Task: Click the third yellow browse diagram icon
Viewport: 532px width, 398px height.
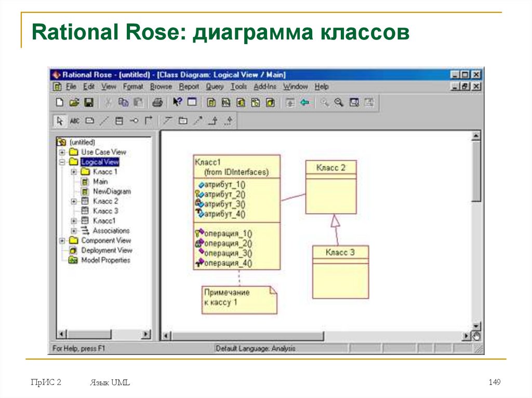Action: point(241,102)
